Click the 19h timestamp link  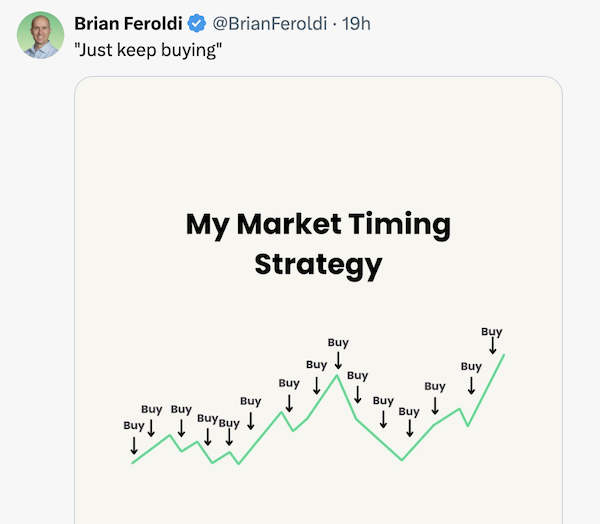356,24
